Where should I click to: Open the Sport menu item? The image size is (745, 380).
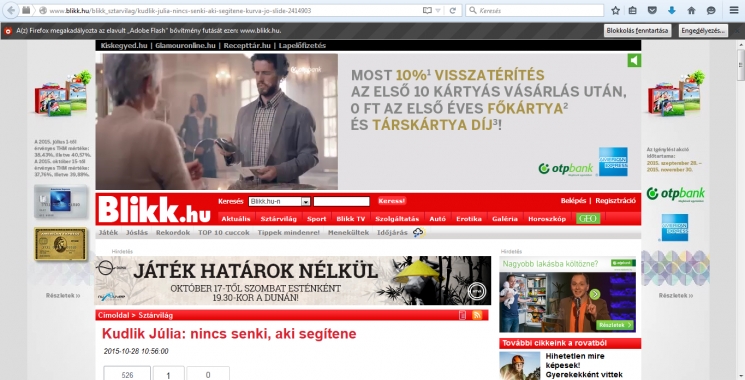point(316,218)
